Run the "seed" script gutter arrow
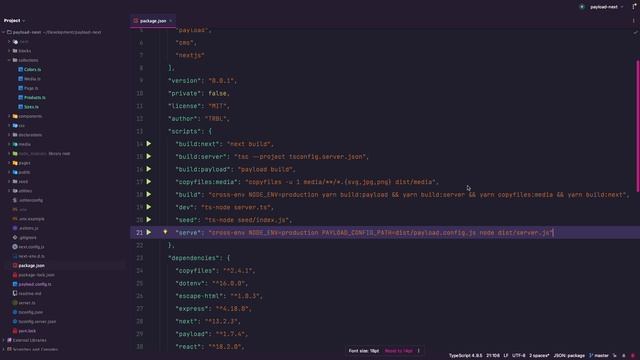 pos(149,220)
